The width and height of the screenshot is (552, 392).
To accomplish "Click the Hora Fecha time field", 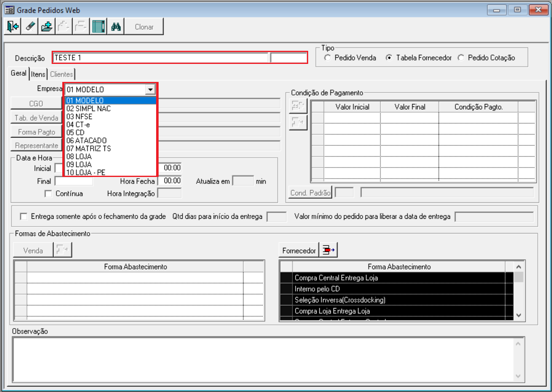I will [x=170, y=181].
